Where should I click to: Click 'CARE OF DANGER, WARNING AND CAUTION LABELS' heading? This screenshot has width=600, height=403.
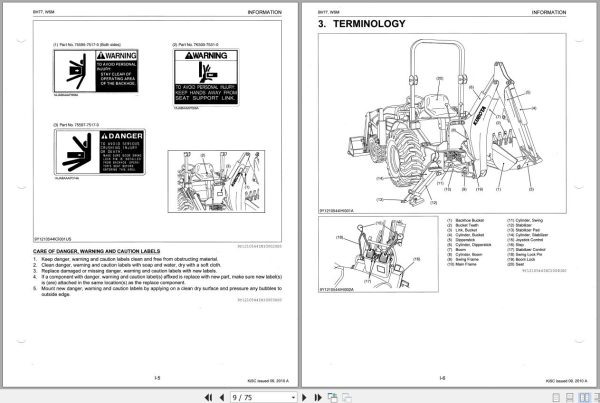pyautogui.click(x=96, y=251)
